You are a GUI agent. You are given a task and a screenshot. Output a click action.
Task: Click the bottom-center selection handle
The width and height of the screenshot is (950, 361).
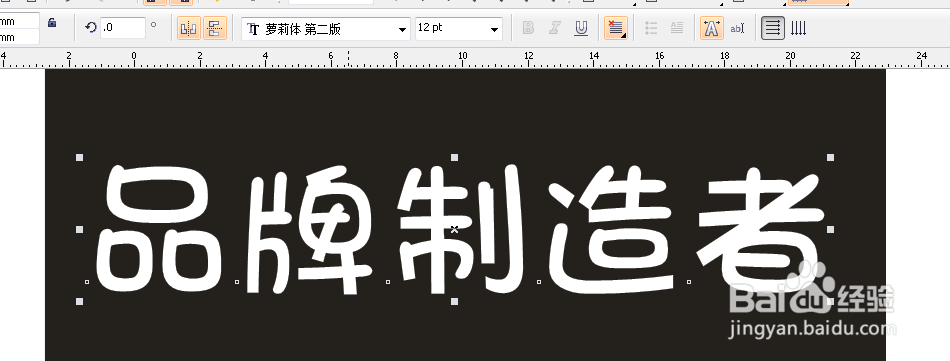point(454,301)
